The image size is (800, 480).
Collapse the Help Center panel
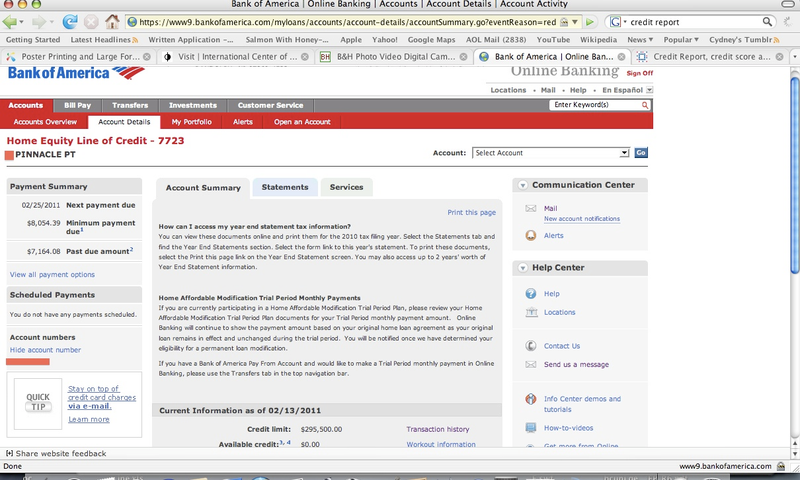pyautogui.click(x=522, y=268)
